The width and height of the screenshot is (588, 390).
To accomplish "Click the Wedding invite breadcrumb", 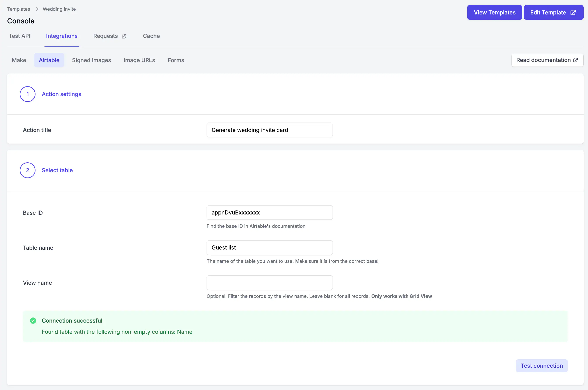I will (x=59, y=9).
